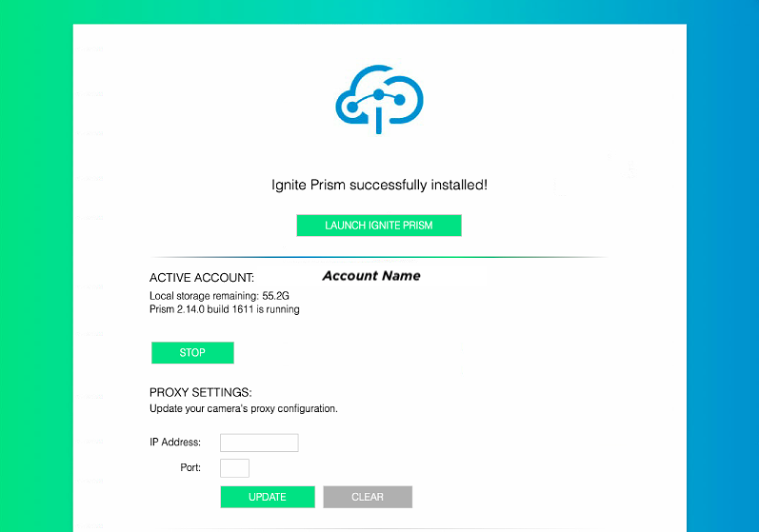The image size is (759, 532).
Task: Focus the IP Address input field
Action: (259, 443)
